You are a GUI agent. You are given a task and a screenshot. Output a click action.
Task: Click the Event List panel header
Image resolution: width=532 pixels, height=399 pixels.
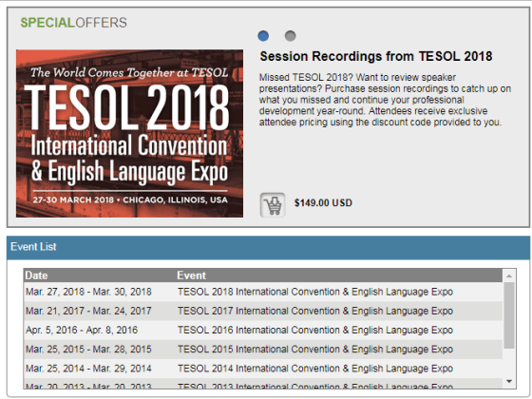(268, 247)
